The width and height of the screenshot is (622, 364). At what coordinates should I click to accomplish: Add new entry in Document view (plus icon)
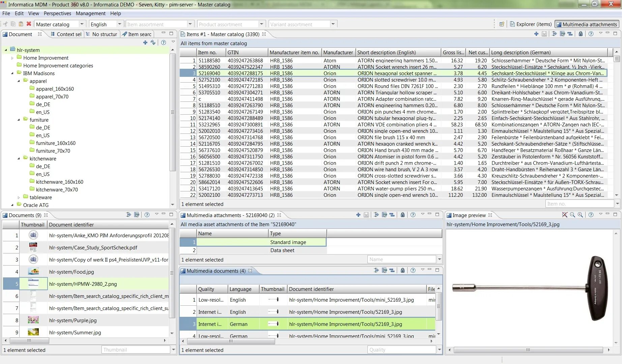(x=145, y=42)
